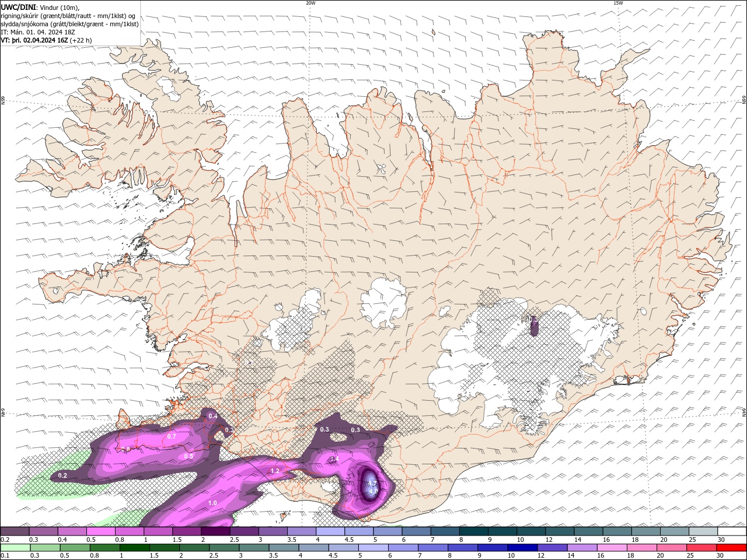
Task: Click the 0.4 precipitation label near Reykjavik
Action: [x=213, y=416]
